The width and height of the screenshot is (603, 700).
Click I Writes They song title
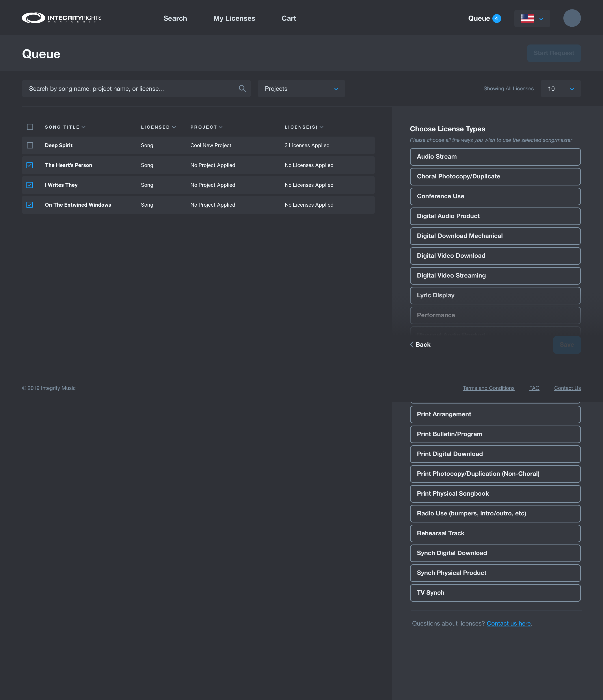61,185
